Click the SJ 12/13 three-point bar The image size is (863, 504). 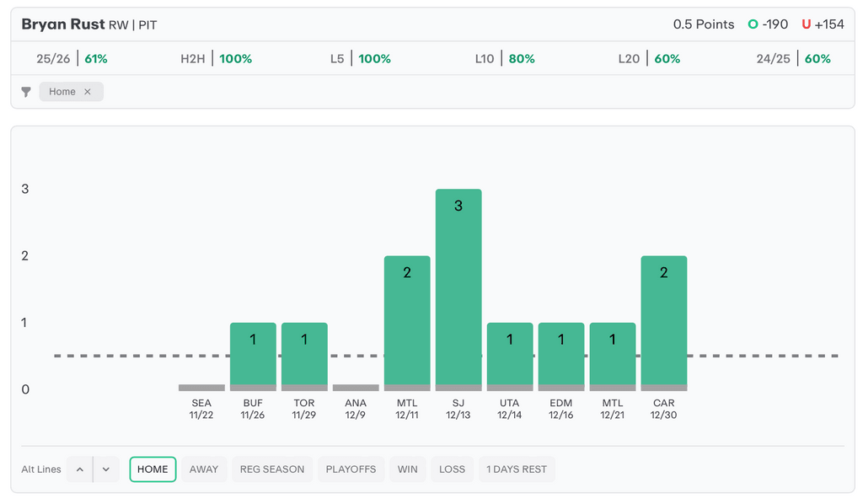tap(458, 287)
